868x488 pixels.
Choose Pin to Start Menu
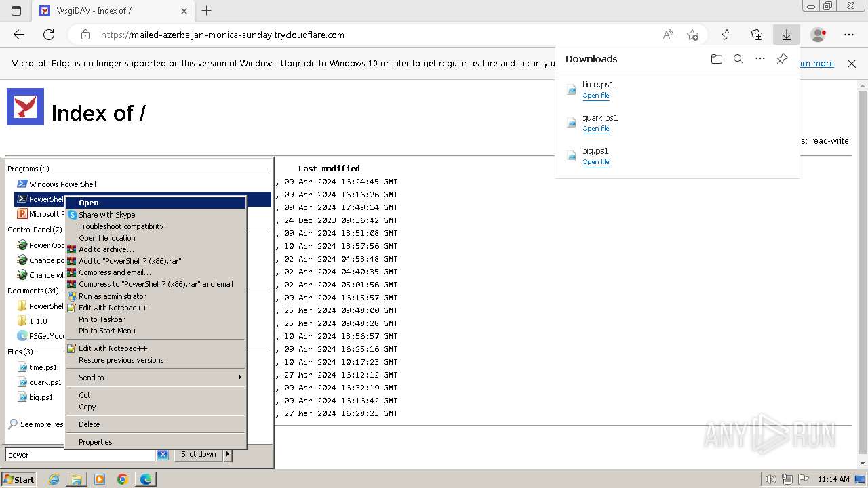(155, 331)
